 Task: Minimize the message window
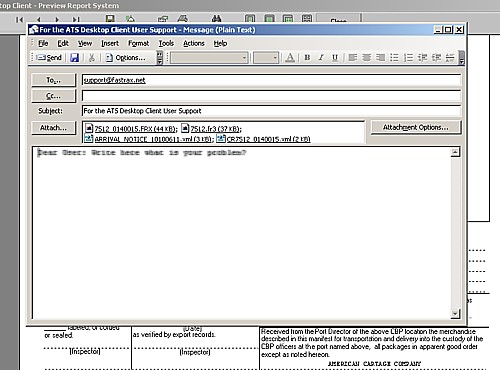coord(438,30)
